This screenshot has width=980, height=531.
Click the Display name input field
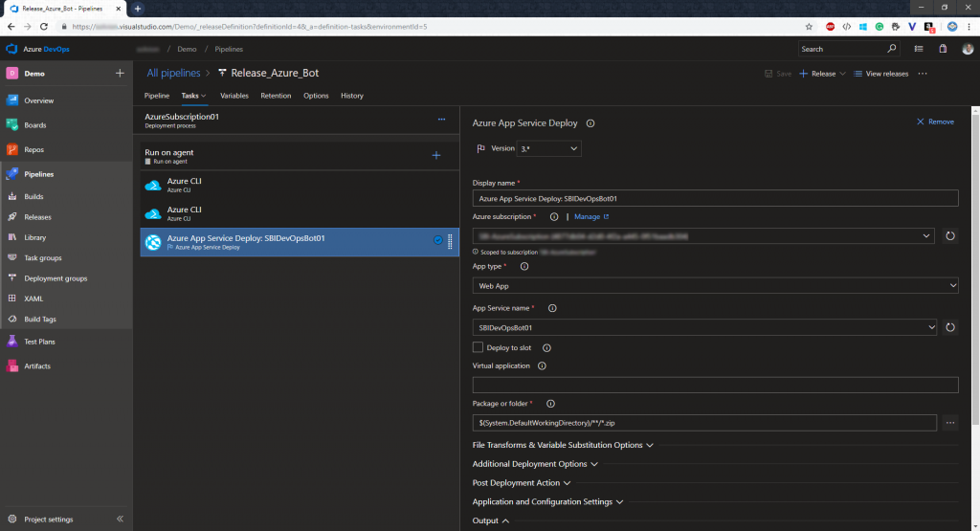point(715,199)
